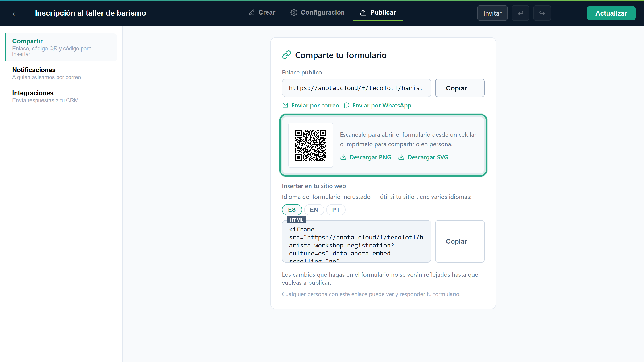Select PT embed language
Viewport: 644px width, 362px height.
(x=336, y=210)
